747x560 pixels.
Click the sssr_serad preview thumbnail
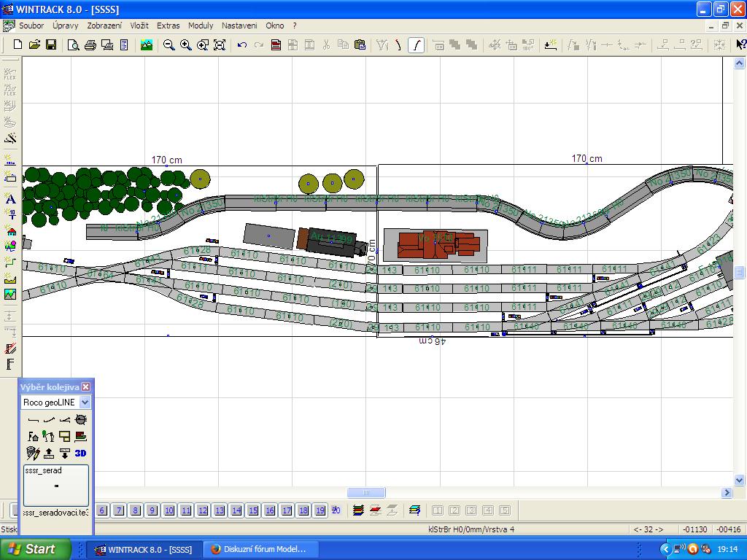56,486
